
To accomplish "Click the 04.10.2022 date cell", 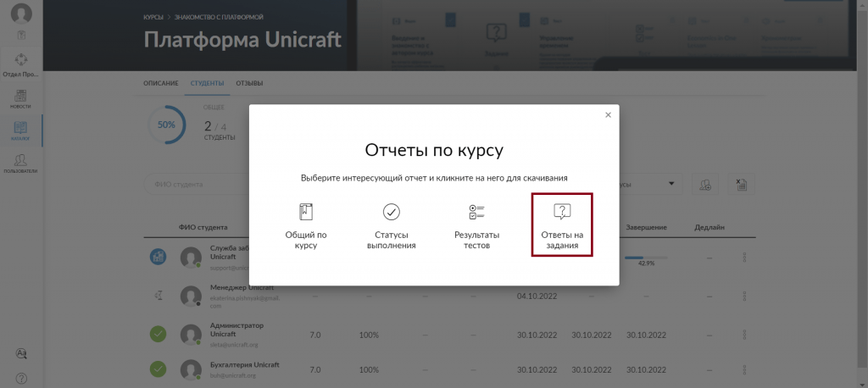I will 537,297.
